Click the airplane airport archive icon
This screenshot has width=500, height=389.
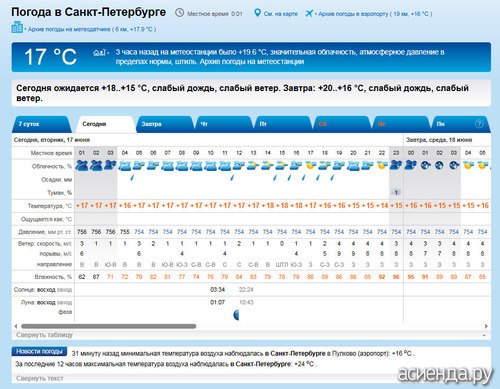[309, 13]
